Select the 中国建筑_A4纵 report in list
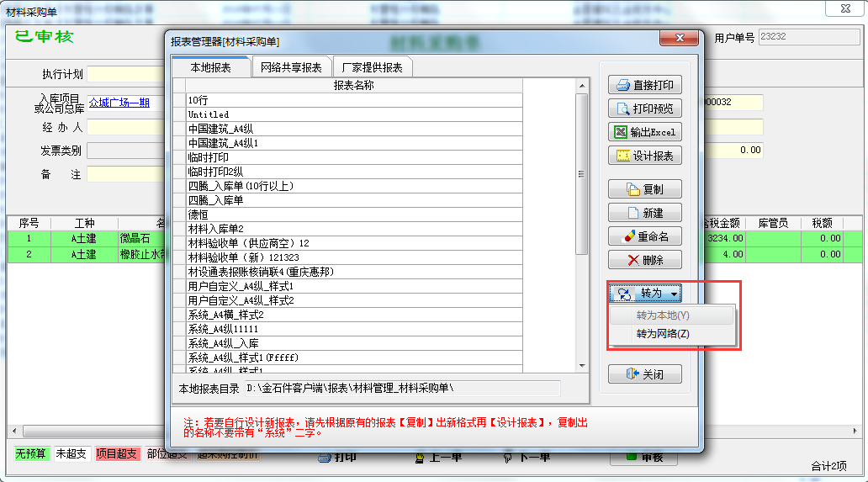 point(217,129)
